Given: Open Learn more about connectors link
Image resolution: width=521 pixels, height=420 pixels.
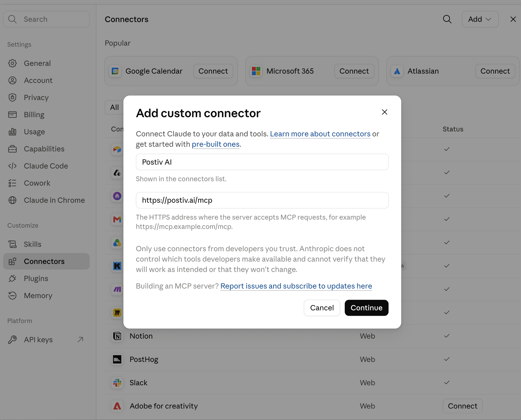Looking at the screenshot, I should [x=320, y=134].
